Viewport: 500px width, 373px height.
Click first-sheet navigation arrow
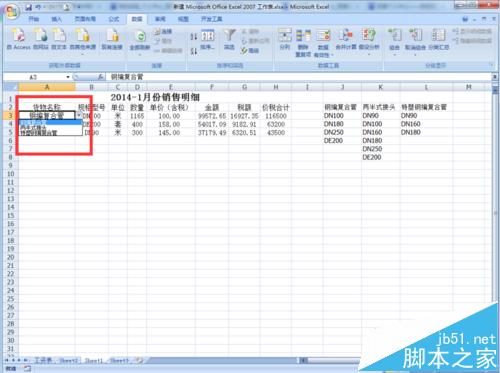(6, 360)
